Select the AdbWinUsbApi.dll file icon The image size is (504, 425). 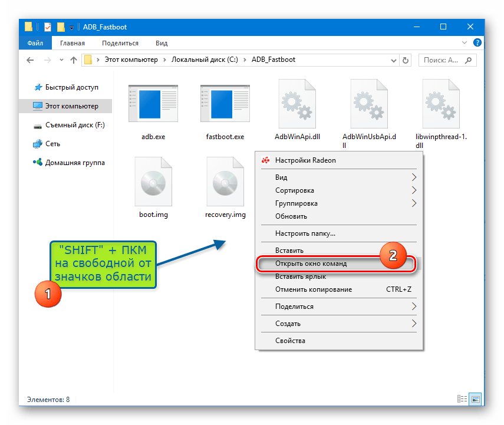(369, 104)
